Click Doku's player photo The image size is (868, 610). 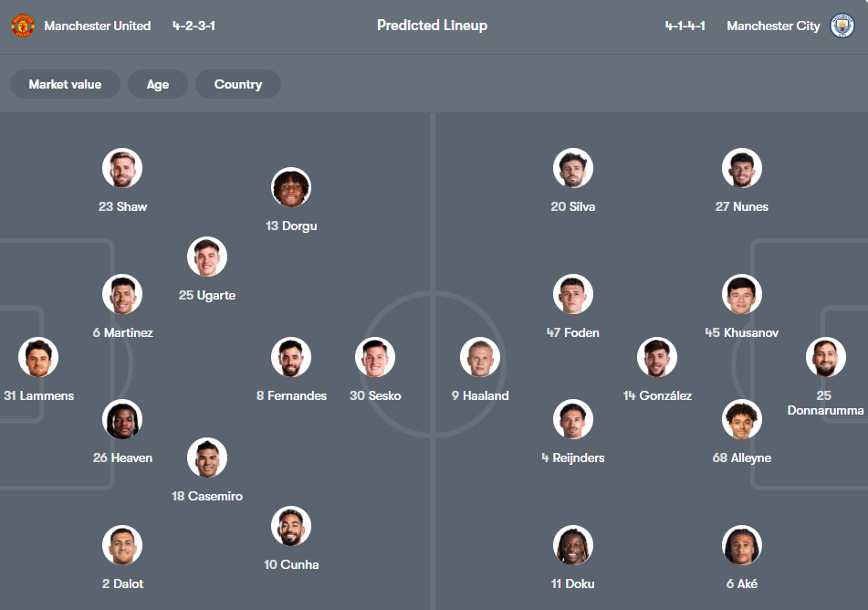(572, 544)
